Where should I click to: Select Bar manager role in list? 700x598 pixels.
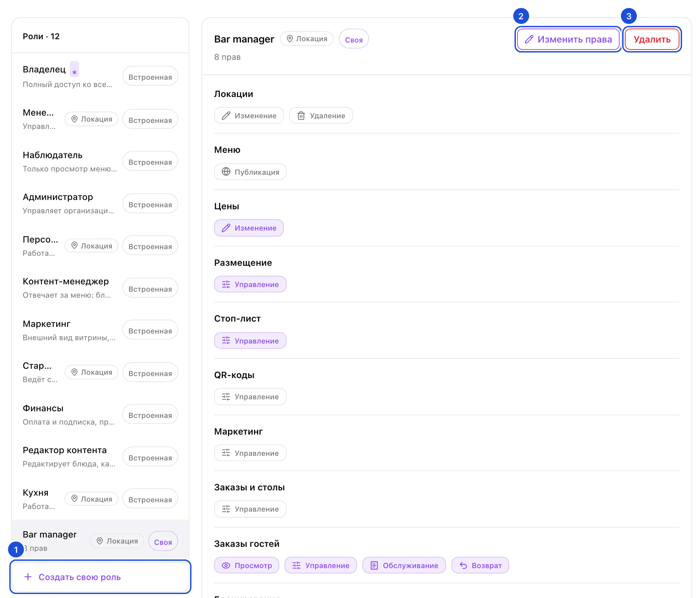point(100,540)
